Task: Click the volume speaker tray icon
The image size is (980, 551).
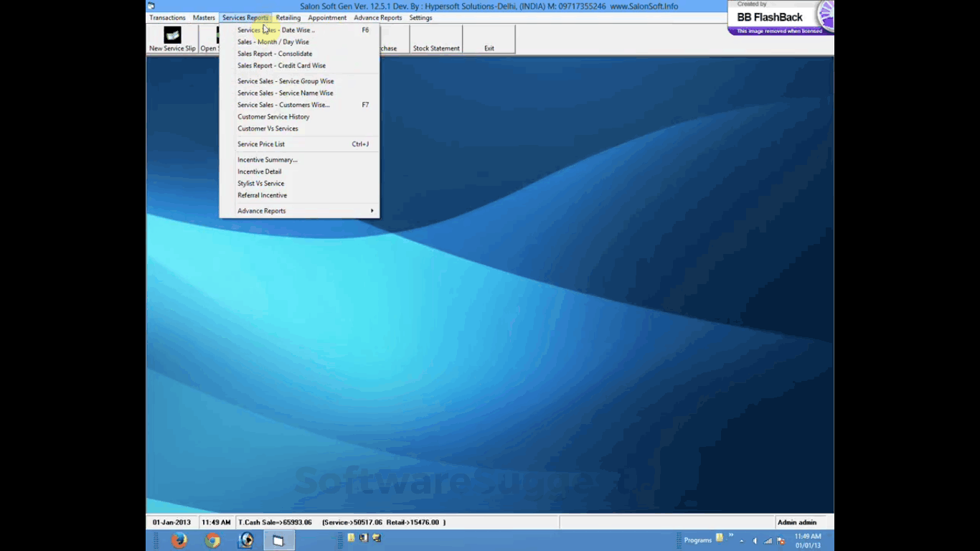Action: pos(755,540)
